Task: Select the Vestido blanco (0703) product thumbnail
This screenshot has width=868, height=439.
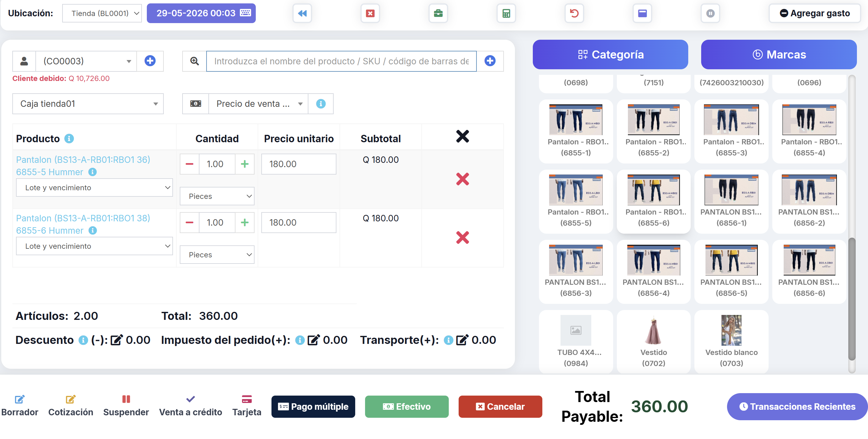Action: (x=731, y=341)
